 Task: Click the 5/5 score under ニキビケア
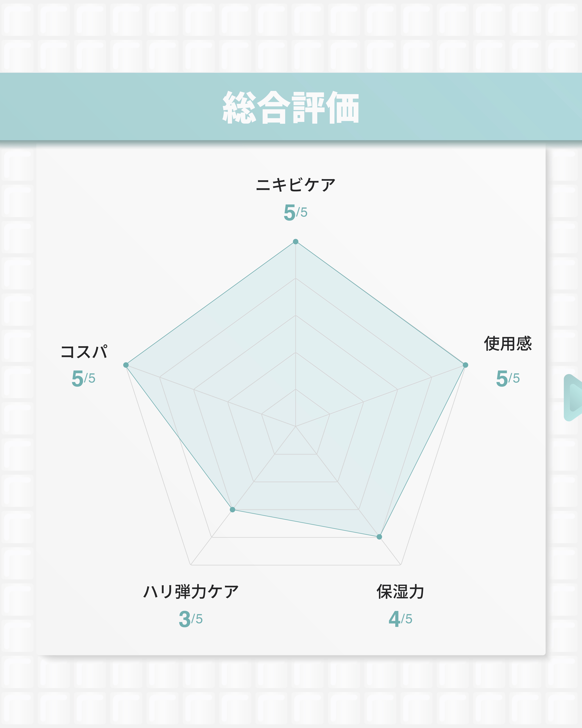tap(296, 212)
